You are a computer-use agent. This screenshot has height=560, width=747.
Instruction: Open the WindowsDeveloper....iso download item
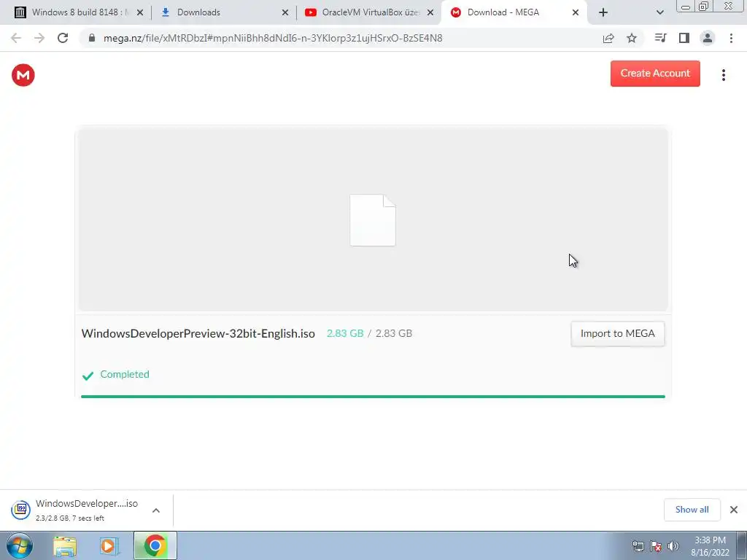coord(87,510)
